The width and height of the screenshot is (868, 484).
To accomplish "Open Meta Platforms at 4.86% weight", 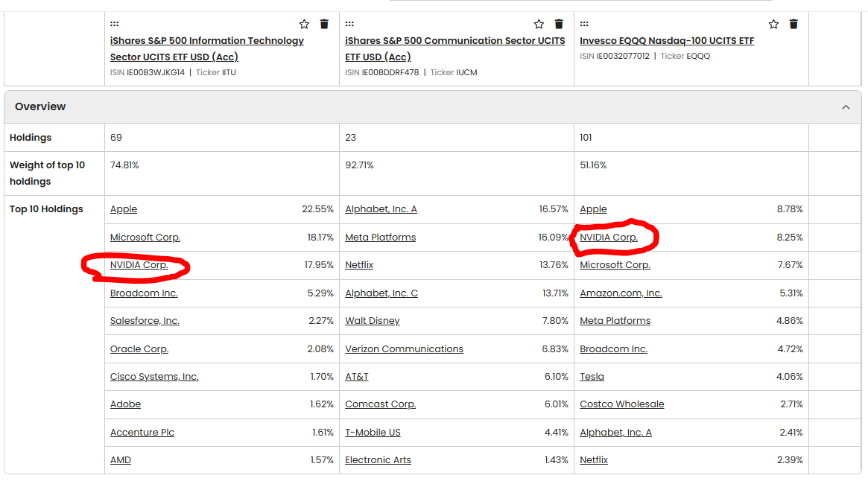I will [x=615, y=321].
